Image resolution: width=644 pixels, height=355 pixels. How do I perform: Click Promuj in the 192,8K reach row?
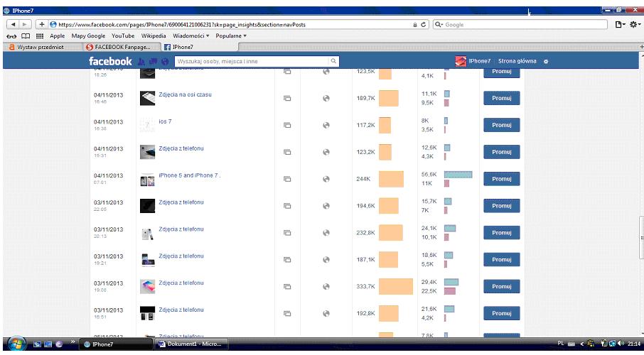coord(502,314)
